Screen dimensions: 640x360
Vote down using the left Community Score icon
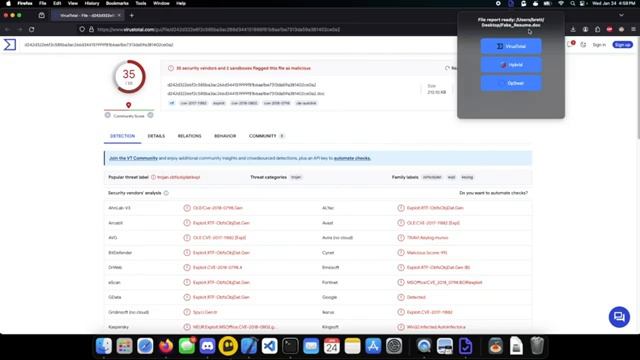pos(108,116)
